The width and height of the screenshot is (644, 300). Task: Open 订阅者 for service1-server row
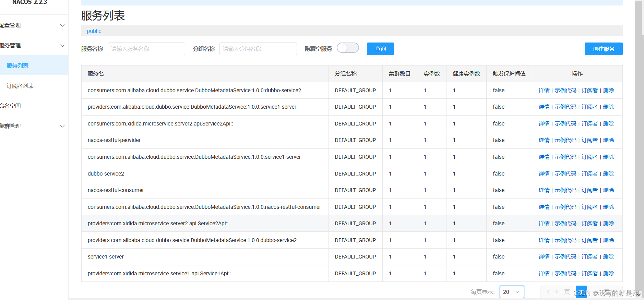pos(589,257)
